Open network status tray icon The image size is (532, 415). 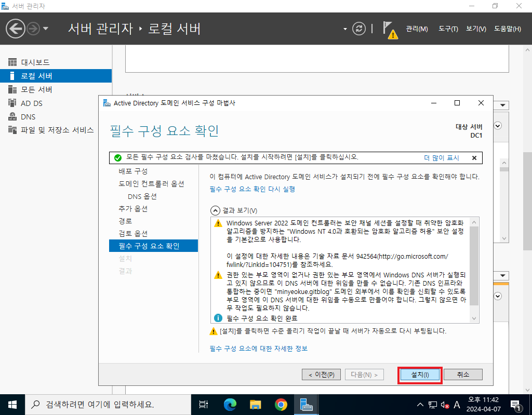click(432, 405)
